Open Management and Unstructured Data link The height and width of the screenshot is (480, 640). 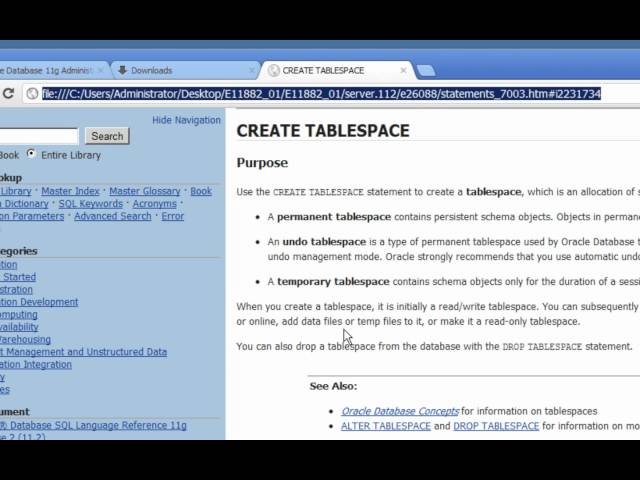(x=83, y=352)
